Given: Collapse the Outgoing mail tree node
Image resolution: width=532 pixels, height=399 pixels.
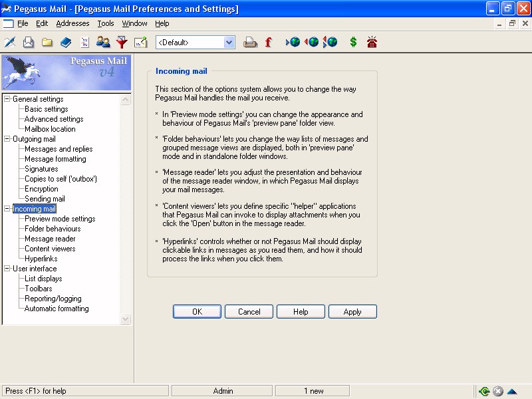Looking at the screenshot, I should (x=7, y=139).
